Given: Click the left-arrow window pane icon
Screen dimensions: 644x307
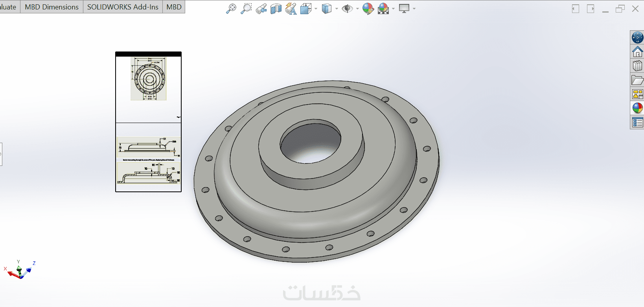Looking at the screenshot, I should (576, 9).
